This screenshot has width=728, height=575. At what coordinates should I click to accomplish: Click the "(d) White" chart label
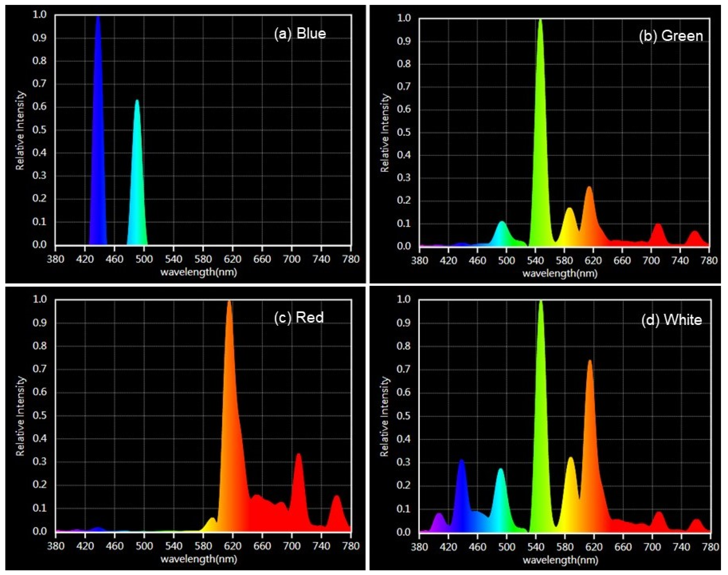(672, 320)
